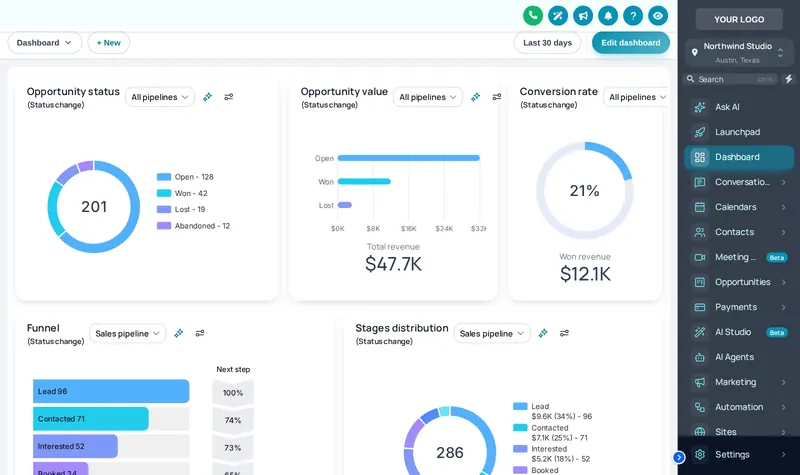Open the Last 30 days date range
This screenshot has width=800, height=475.
(547, 43)
